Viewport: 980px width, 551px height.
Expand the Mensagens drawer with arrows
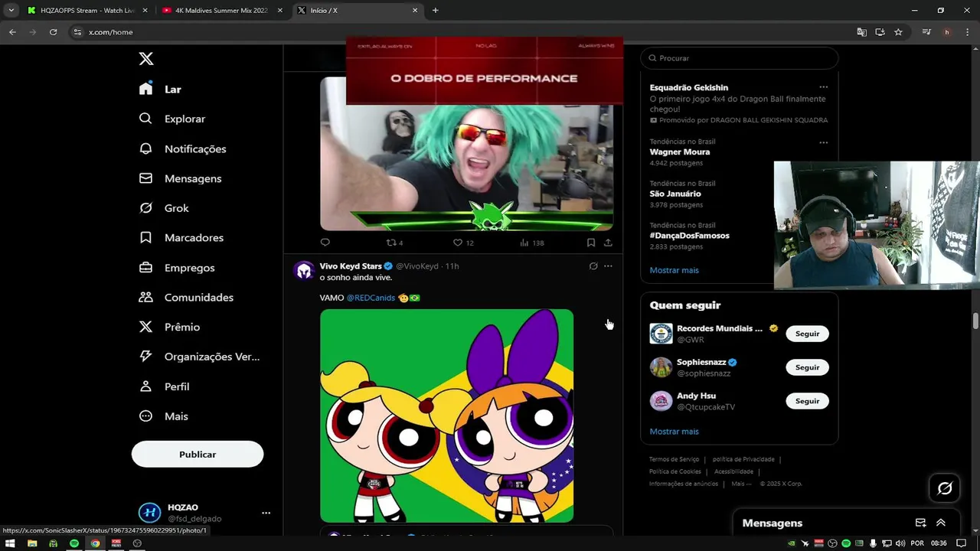pos(941,523)
